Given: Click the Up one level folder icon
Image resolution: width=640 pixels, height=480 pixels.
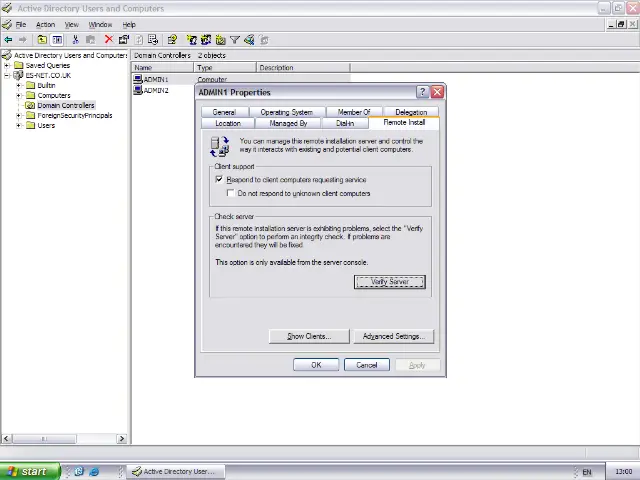Looking at the screenshot, I should coord(42,40).
